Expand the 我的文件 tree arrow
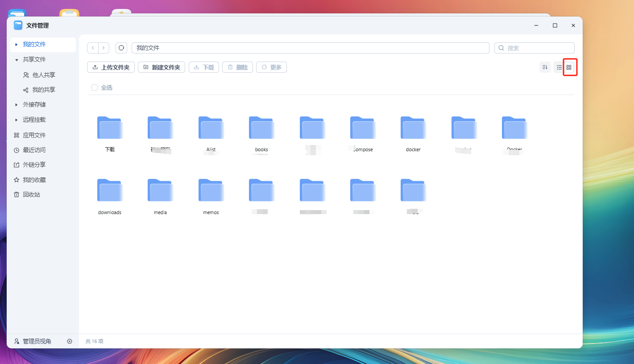This screenshot has width=634, height=364. point(17,45)
